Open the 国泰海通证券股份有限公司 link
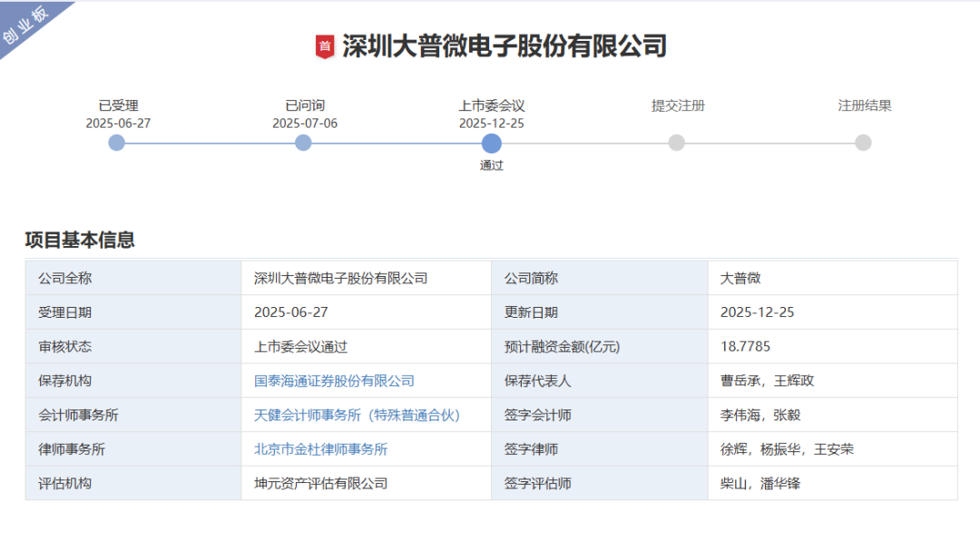This screenshot has height=533, width=980. point(334,380)
